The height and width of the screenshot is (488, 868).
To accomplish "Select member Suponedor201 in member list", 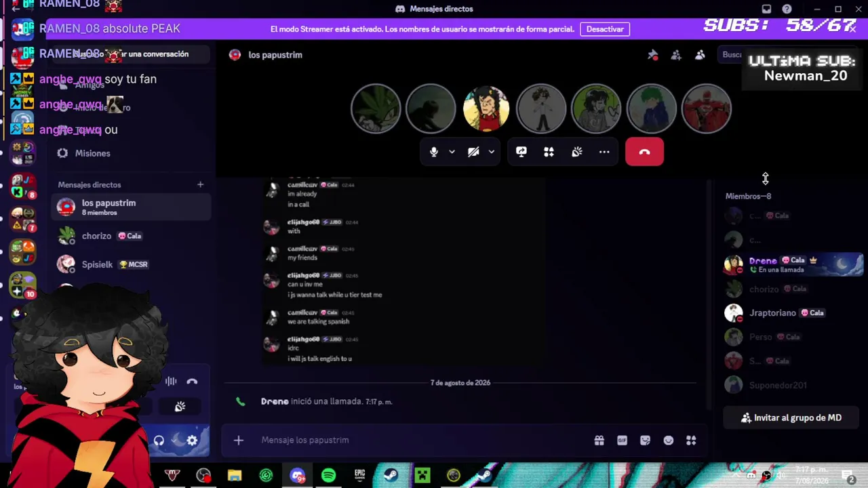I will click(793, 386).
